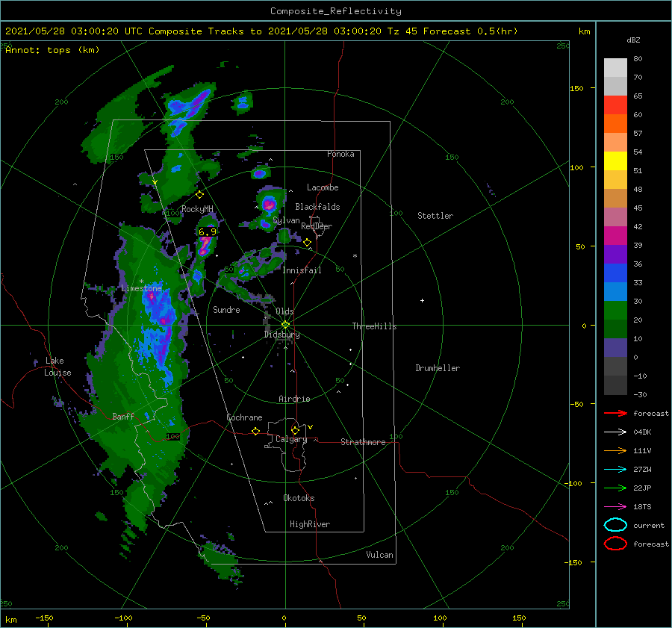Click the Strathmore city label
Screen dimensions: 672x628
[363, 442]
